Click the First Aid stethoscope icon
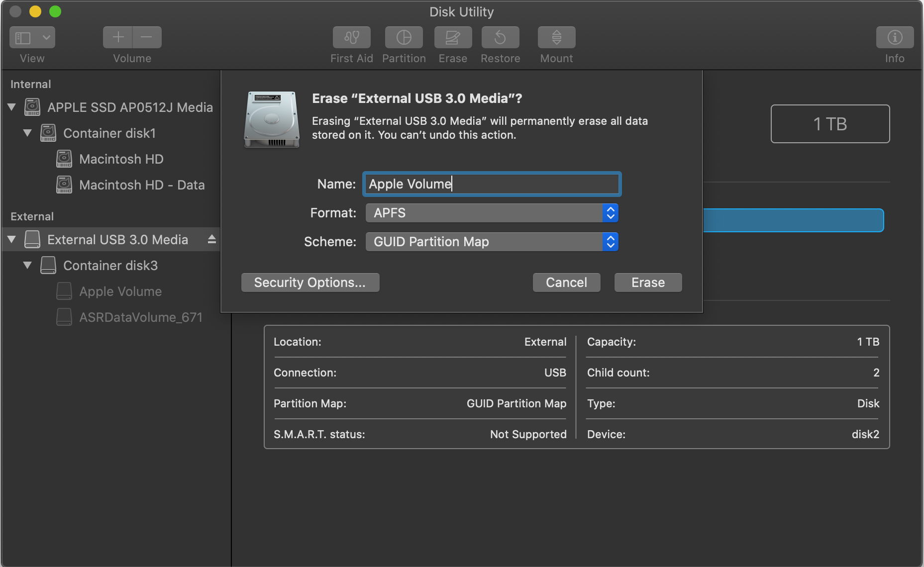Image resolution: width=924 pixels, height=567 pixels. (x=351, y=37)
